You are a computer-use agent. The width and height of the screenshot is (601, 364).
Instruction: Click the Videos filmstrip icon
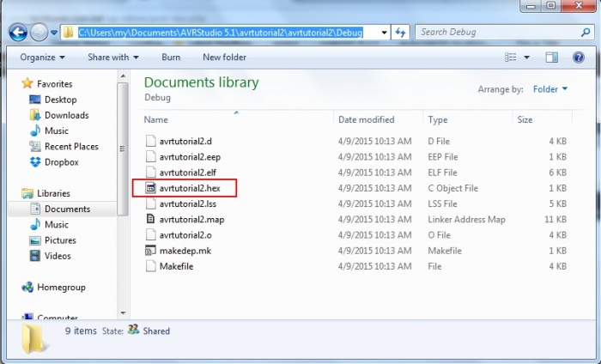point(35,256)
